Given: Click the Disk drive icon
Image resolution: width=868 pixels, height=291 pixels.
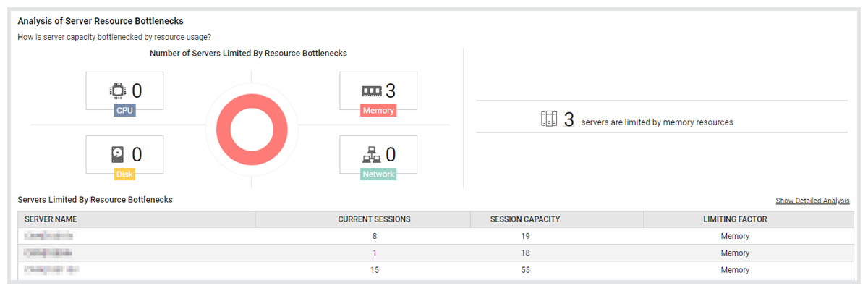Looking at the screenshot, I should [117, 155].
